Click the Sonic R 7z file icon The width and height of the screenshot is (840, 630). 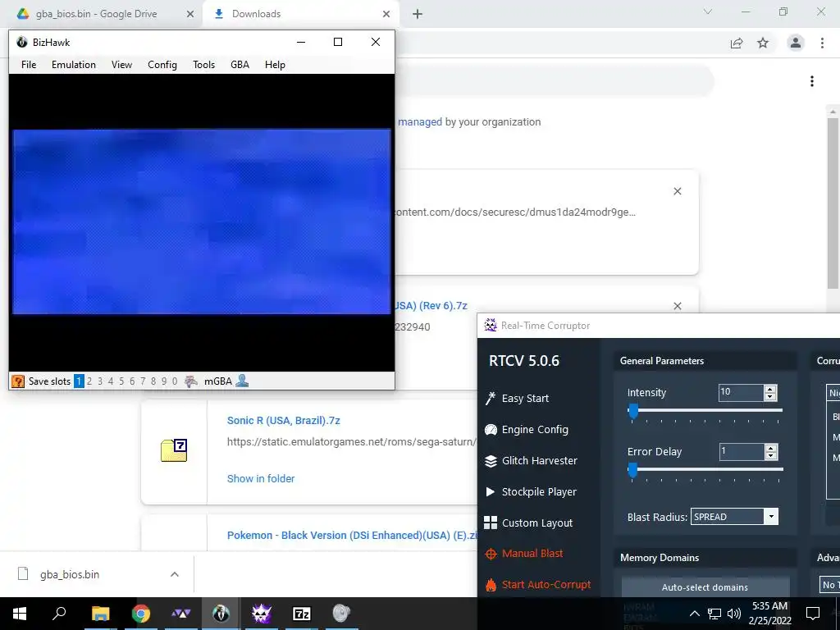(174, 450)
